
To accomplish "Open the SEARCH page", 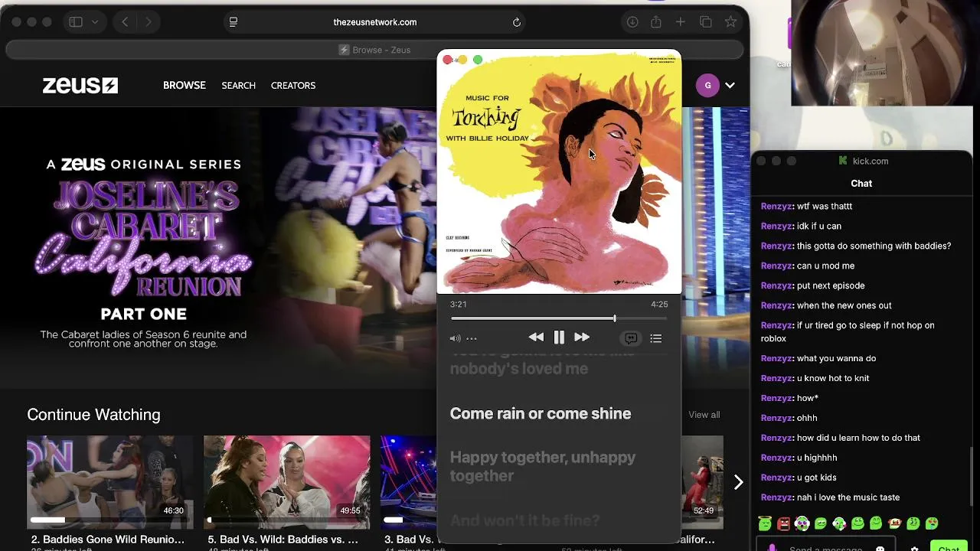I will click(x=239, y=85).
